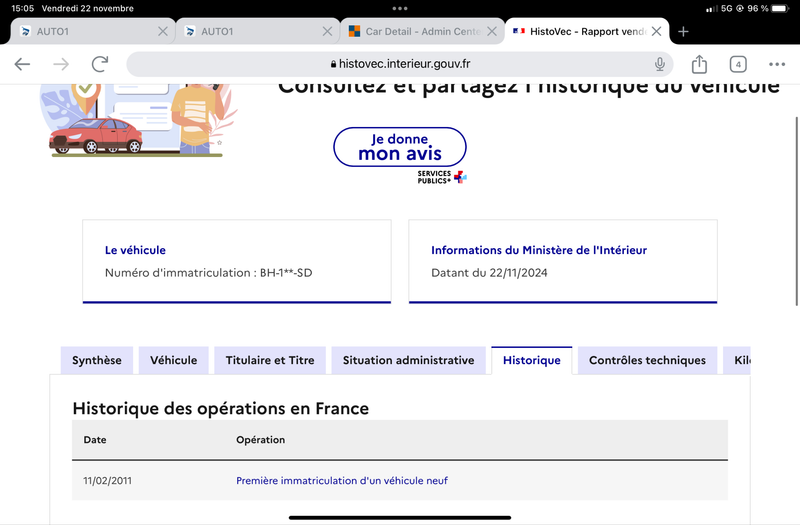Switch to the Car Detail - Admin Center tab
The height and width of the screenshot is (525, 800).
click(416, 32)
